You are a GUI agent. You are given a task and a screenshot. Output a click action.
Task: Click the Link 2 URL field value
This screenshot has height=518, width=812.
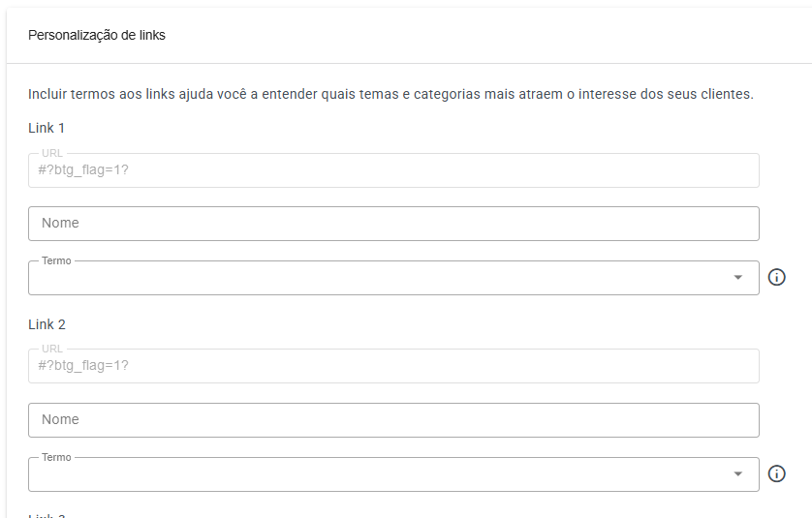pos(83,366)
